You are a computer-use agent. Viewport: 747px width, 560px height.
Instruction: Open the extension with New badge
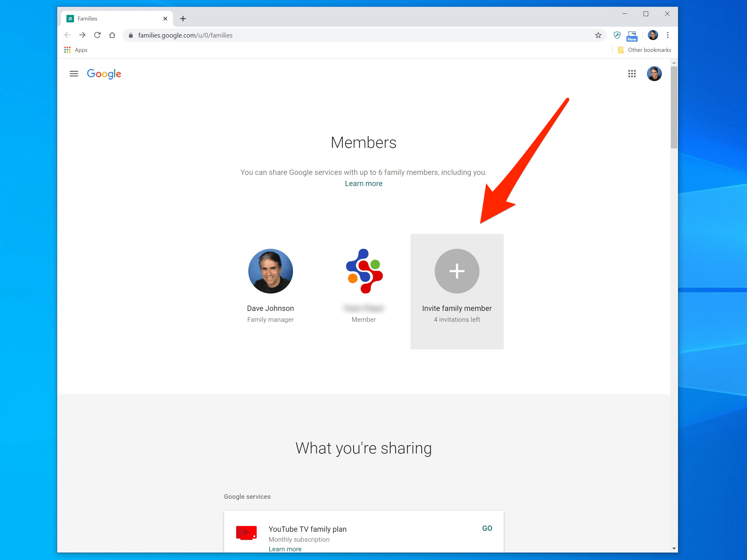click(x=631, y=36)
